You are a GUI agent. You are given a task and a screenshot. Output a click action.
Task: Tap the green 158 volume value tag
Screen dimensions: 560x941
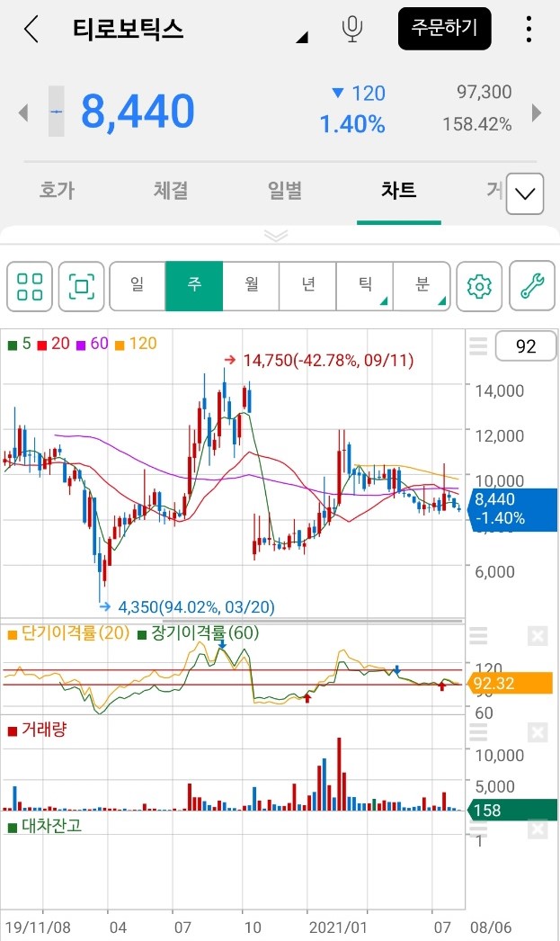click(x=513, y=811)
